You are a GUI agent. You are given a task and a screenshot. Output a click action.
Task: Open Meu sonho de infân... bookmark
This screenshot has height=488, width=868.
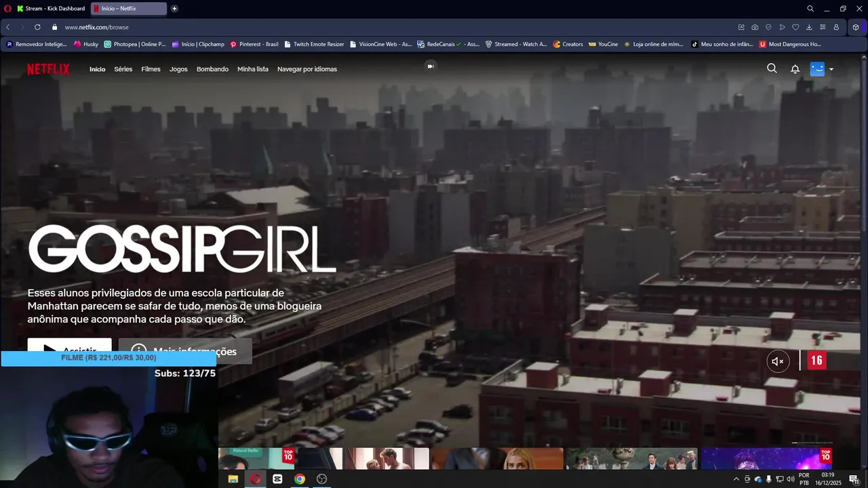(x=722, y=44)
